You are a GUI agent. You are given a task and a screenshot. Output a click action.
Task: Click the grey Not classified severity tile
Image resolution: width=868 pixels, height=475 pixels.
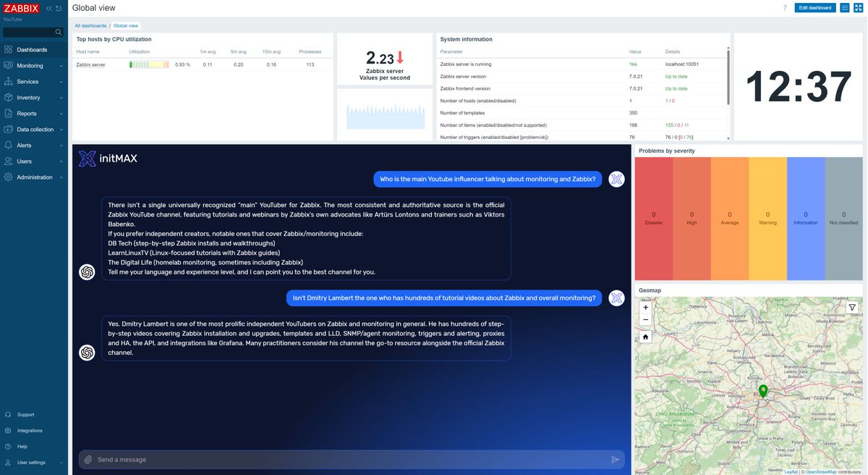click(843, 218)
